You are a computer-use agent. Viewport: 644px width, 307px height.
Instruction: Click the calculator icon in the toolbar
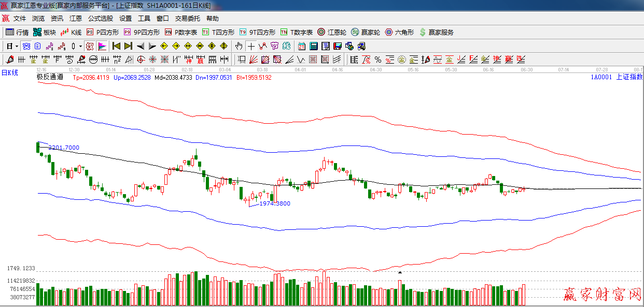[313, 46]
